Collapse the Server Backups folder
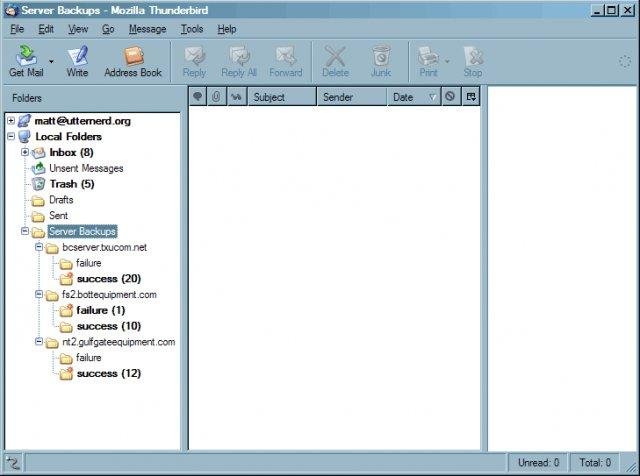 click(25, 231)
